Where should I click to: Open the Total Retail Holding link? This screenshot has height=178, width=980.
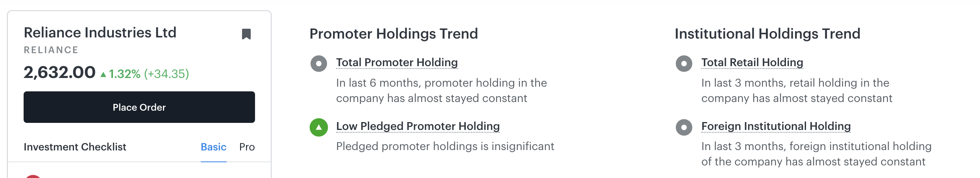pyautogui.click(x=752, y=62)
